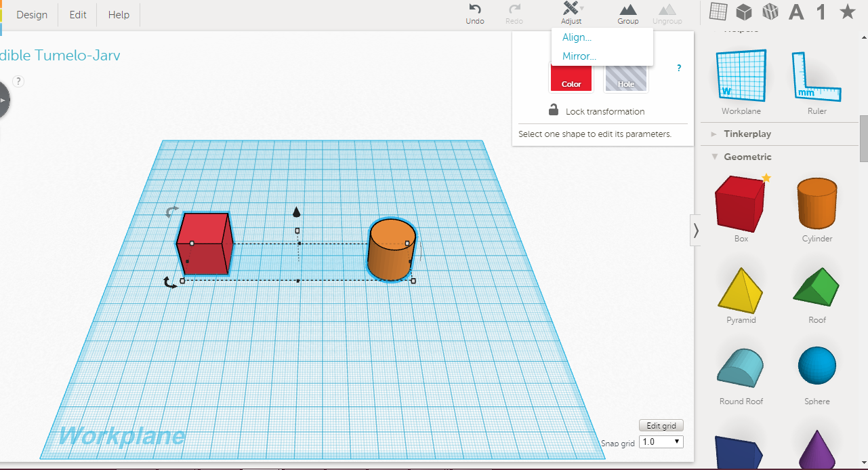Select the Cylinder shape
Image resolution: width=868 pixels, height=470 pixels.
point(817,203)
